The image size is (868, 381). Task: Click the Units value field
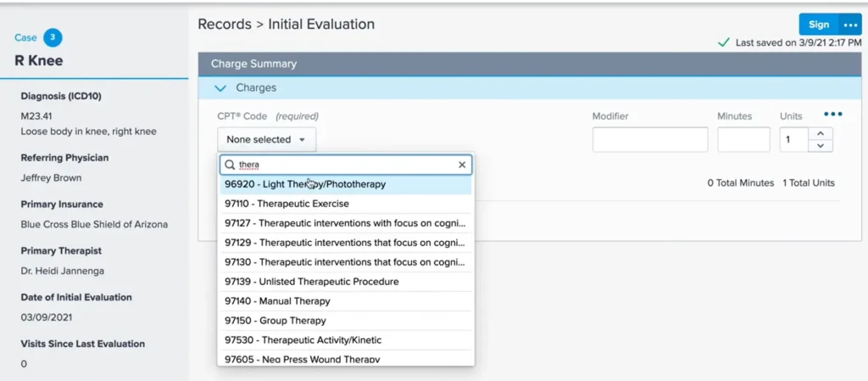pyautogui.click(x=794, y=139)
